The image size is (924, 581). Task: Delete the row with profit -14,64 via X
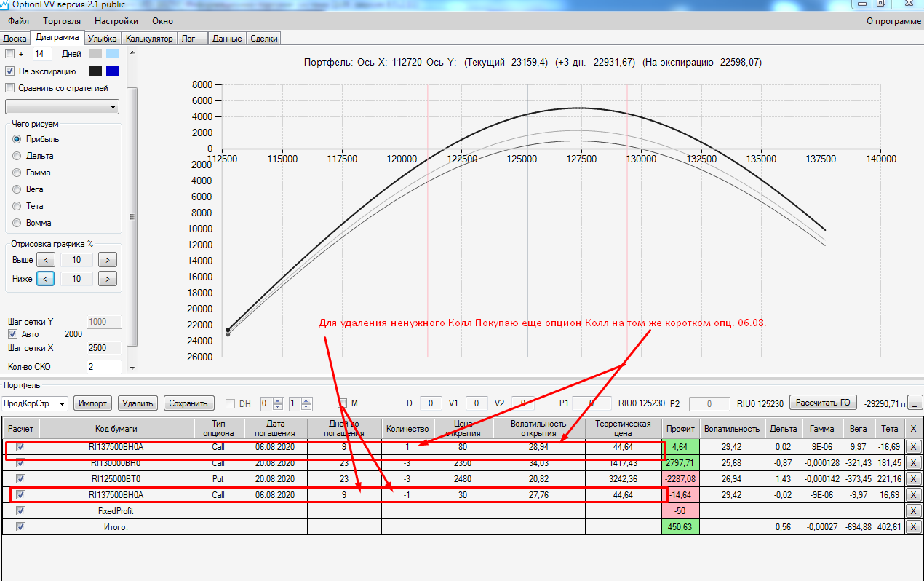tap(914, 495)
